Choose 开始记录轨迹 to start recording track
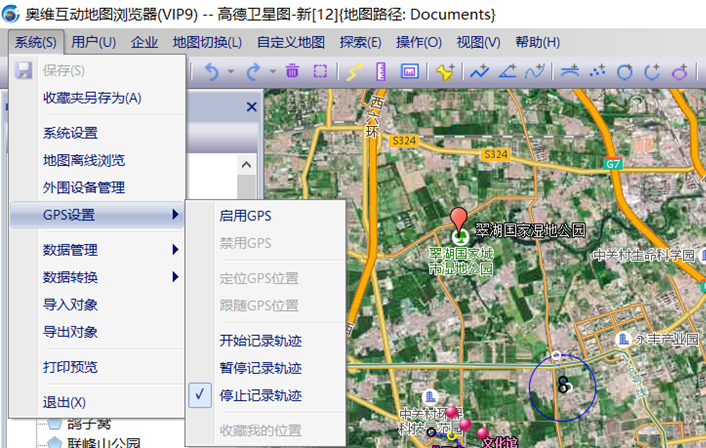 click(260, 341)
